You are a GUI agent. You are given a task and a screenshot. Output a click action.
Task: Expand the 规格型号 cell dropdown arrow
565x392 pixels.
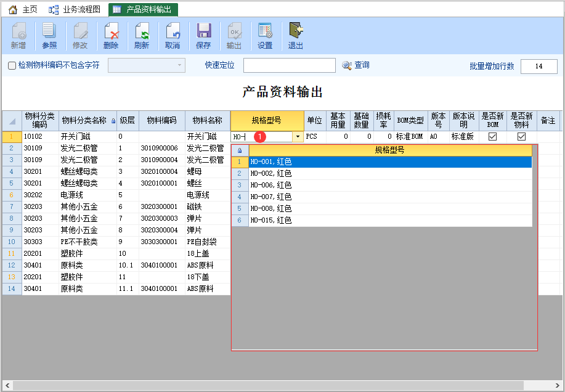pos(298,137)
